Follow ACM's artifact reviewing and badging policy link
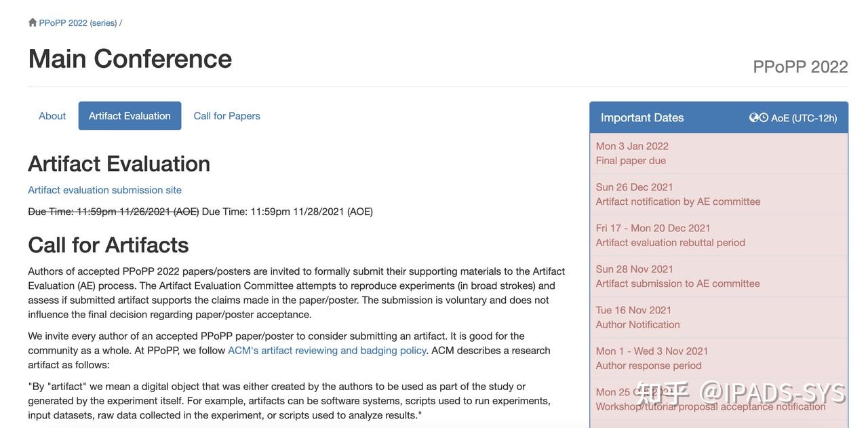Image resolution: width=868 pixels, height=428 pixels. [x=327, y=351]
